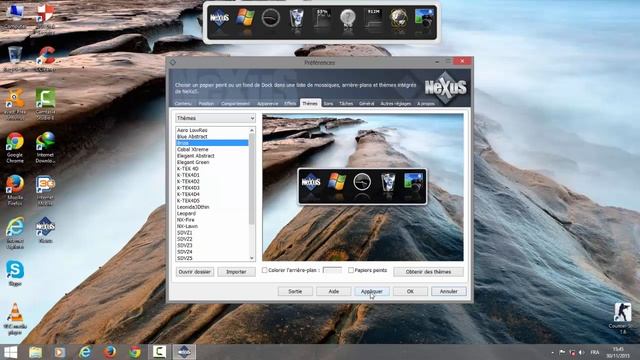Open Camtasia from the taskbar
The width and height of the screenshot is (640, 360).
[159, 352]
